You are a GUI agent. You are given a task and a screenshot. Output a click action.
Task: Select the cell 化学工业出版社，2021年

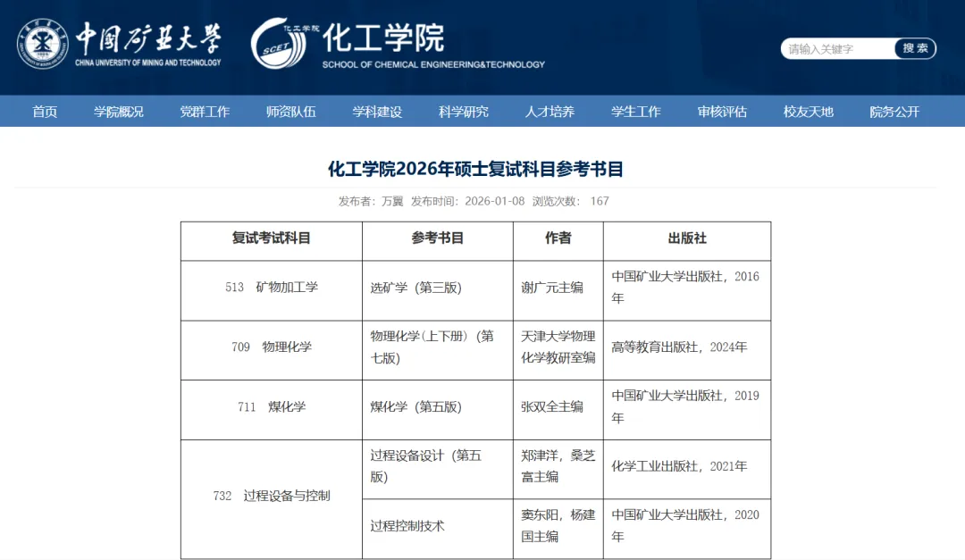pyautogui.click(x=687, y=470)
